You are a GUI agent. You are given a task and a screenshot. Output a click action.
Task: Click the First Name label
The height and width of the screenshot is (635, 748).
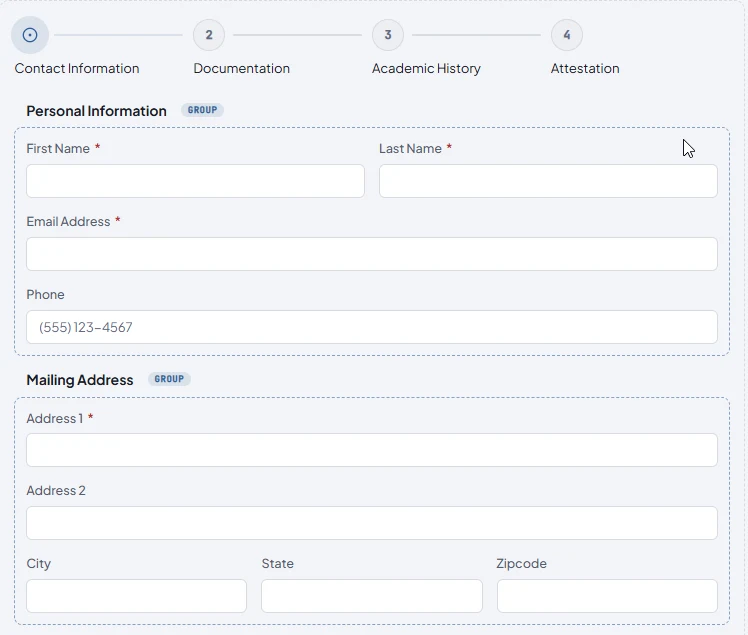tap(58, 149)
